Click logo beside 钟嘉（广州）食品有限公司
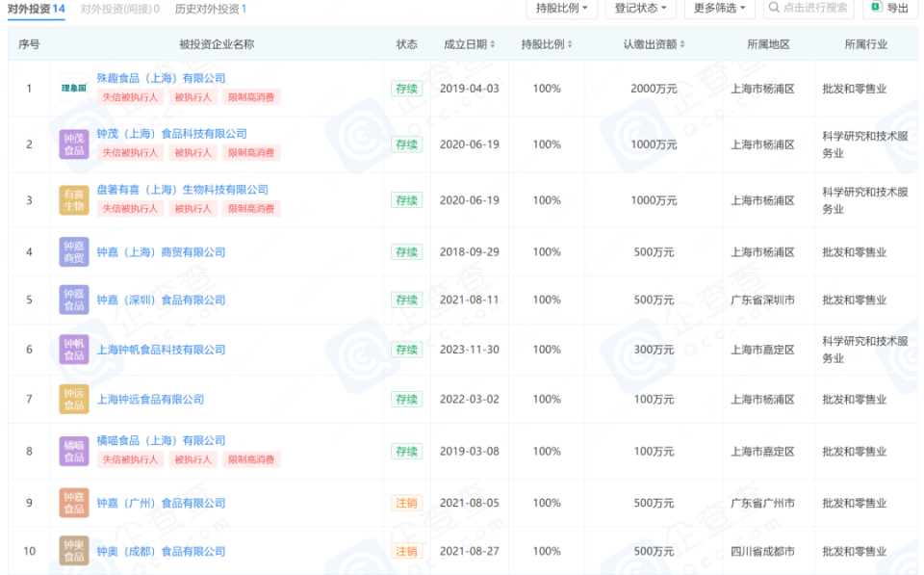This screenshot has height=575, width=924. point(74,503)
